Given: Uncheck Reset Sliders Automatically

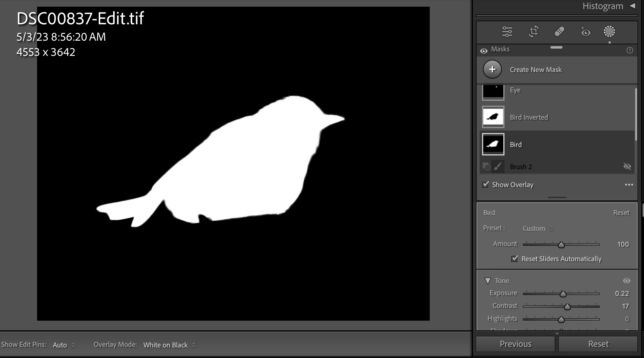Looking at the screenshot, I should 515,259.
